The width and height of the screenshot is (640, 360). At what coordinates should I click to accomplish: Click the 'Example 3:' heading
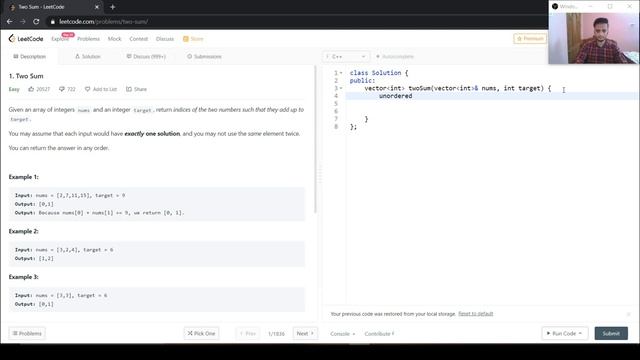pos(24,277)
